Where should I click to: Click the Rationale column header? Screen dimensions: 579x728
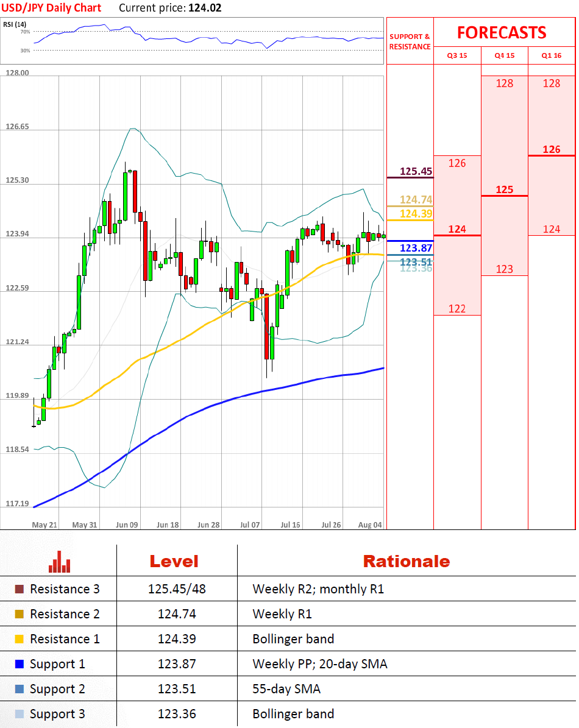[406, 561]
